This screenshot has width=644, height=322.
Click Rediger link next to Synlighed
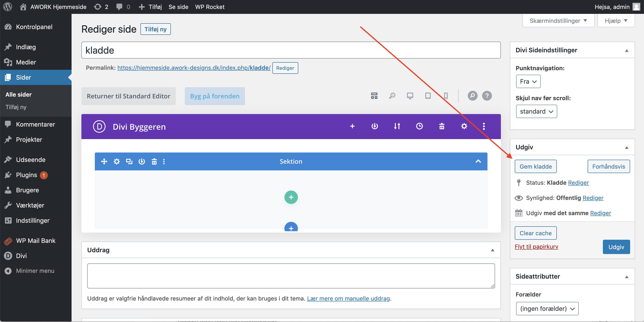point(593,198)
